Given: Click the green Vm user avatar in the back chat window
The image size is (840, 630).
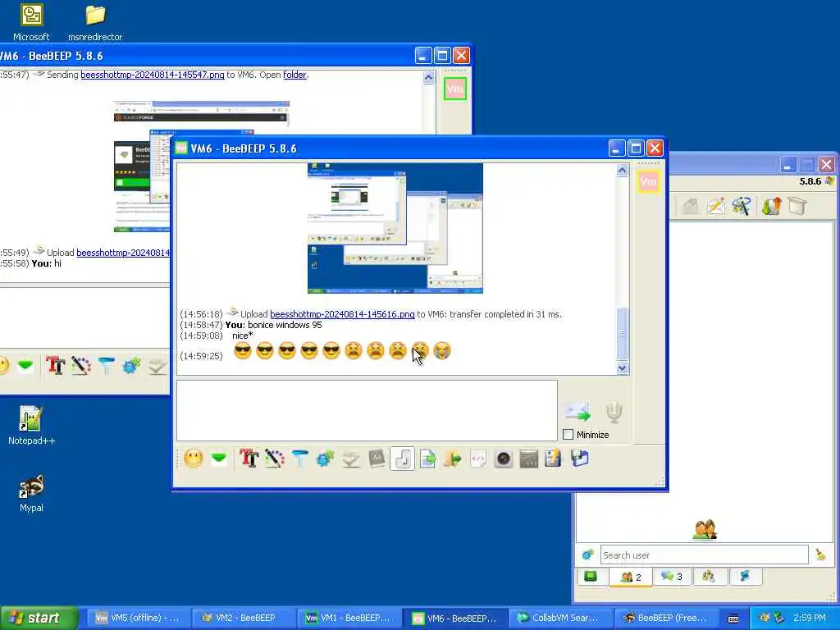Looking at the screenshot, I should coord(454,89).
